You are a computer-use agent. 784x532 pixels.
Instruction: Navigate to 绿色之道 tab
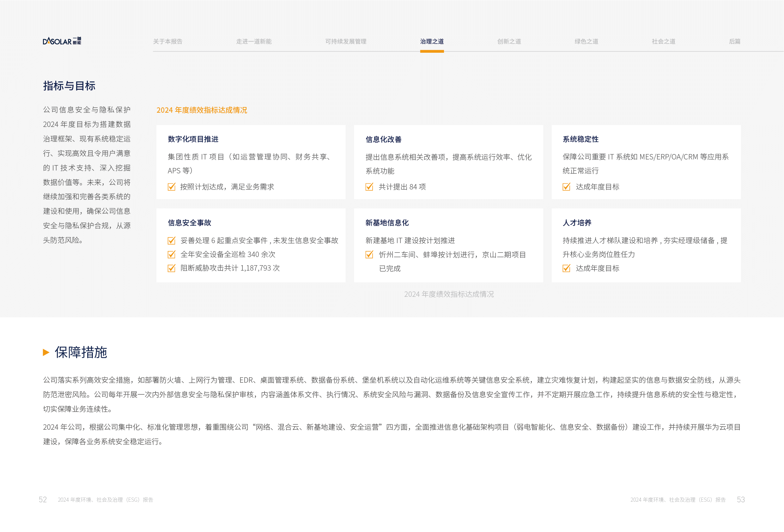[x=586, y=41]
